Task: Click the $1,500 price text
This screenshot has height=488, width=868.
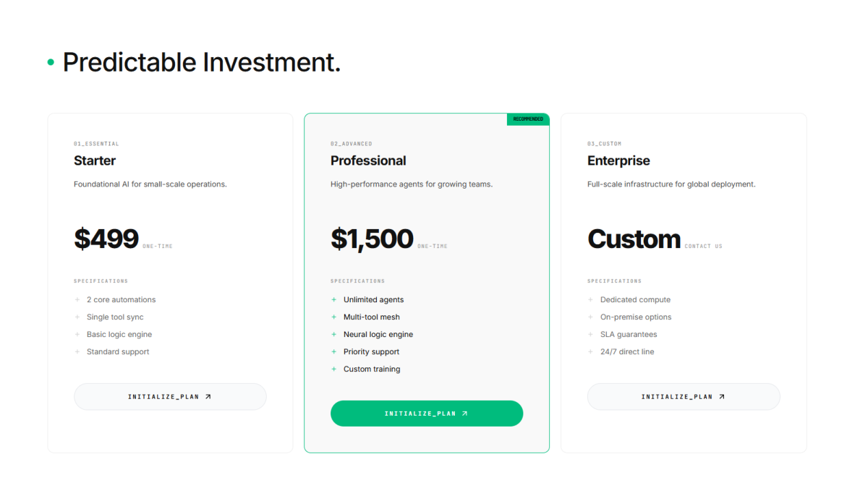Action: (372, 239)
